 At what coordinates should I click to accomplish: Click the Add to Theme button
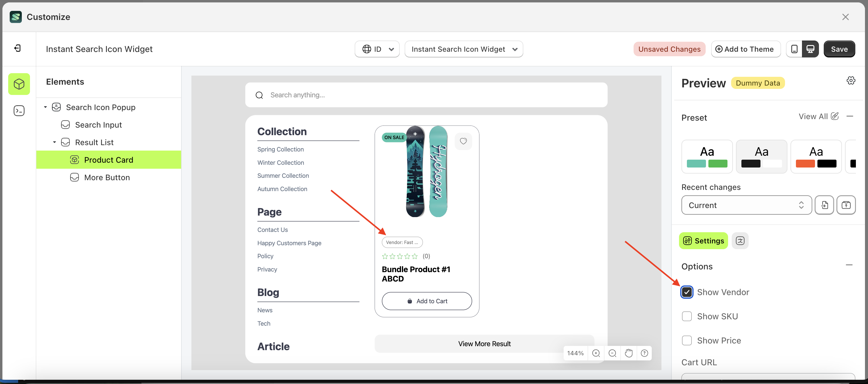[x=746, y=49]
